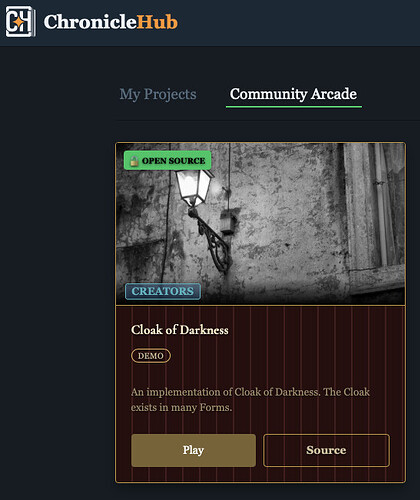Open the Cloak of Darkness cover thumbnail
Image resolution: width=420 pixels, height=500 pixels.
pos(260,224)
